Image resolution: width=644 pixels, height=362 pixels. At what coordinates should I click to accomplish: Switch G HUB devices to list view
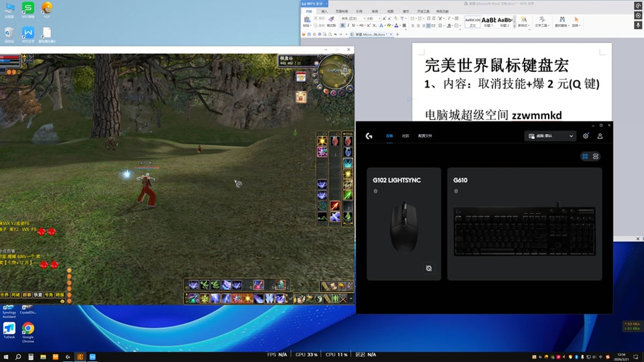click(x=595, y=157)
